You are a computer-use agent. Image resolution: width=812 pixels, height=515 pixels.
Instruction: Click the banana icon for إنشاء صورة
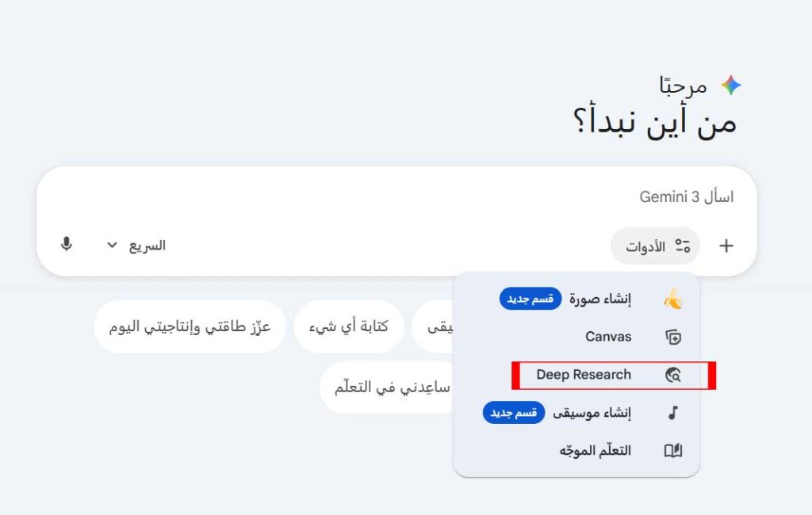[672, 299]
